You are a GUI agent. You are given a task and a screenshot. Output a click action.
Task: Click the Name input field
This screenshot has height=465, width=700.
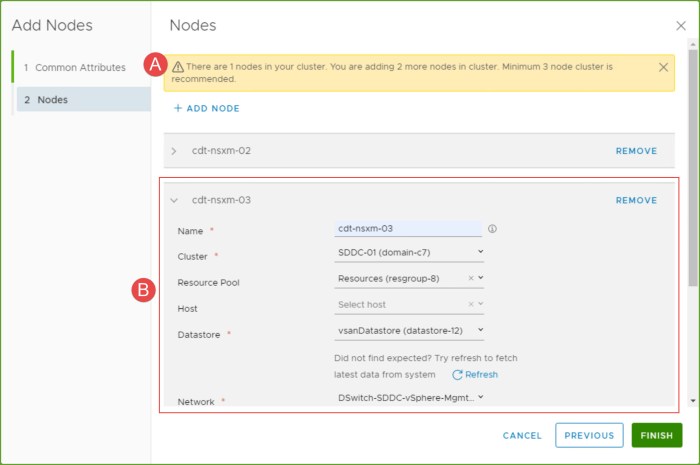coord(408,228)
